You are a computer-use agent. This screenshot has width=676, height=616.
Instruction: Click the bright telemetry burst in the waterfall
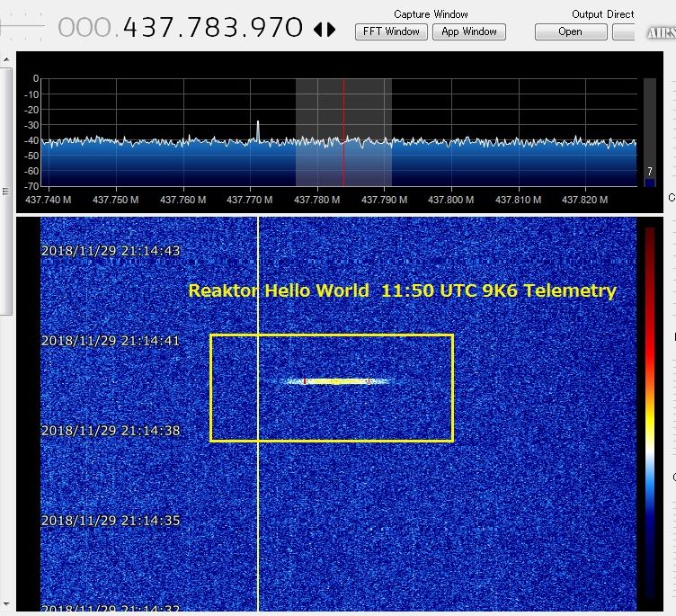338,381
